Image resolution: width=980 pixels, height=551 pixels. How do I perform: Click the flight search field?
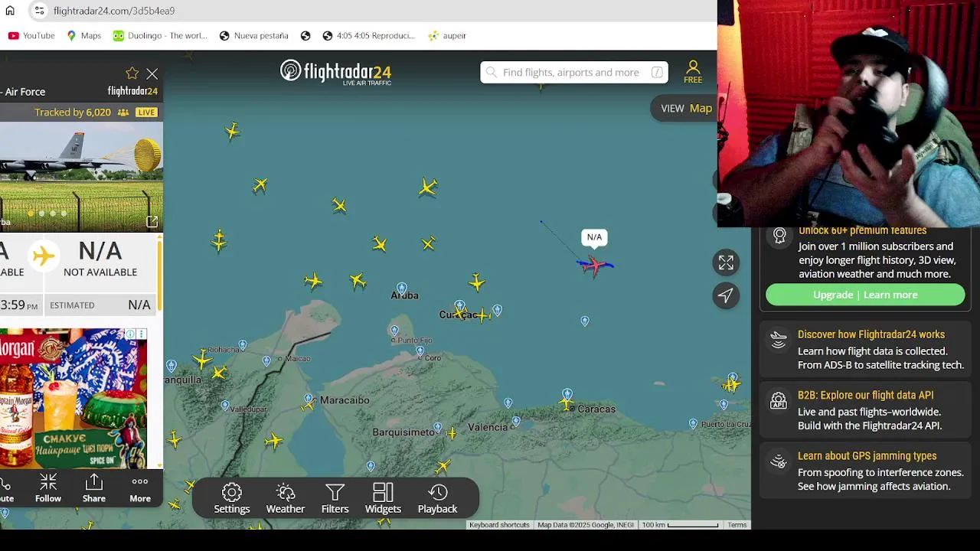(574, 72)
